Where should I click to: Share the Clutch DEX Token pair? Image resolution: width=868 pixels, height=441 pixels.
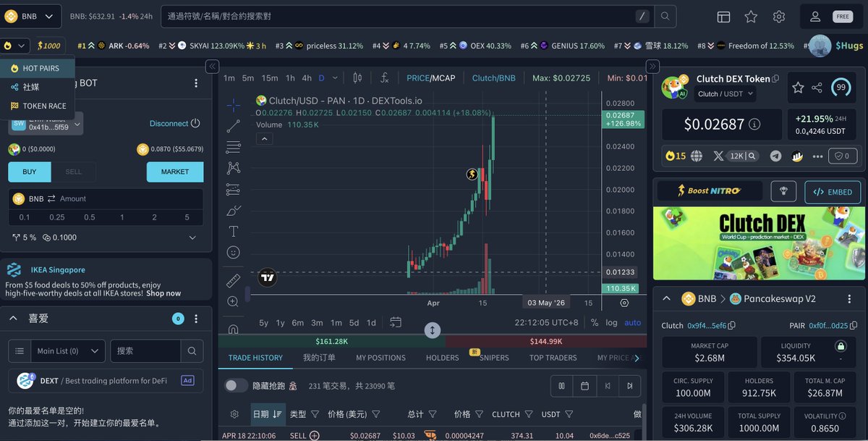817,88
